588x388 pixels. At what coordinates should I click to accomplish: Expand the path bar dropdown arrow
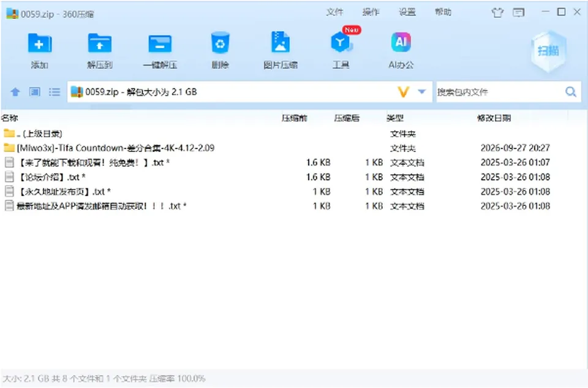click(422, 91)
